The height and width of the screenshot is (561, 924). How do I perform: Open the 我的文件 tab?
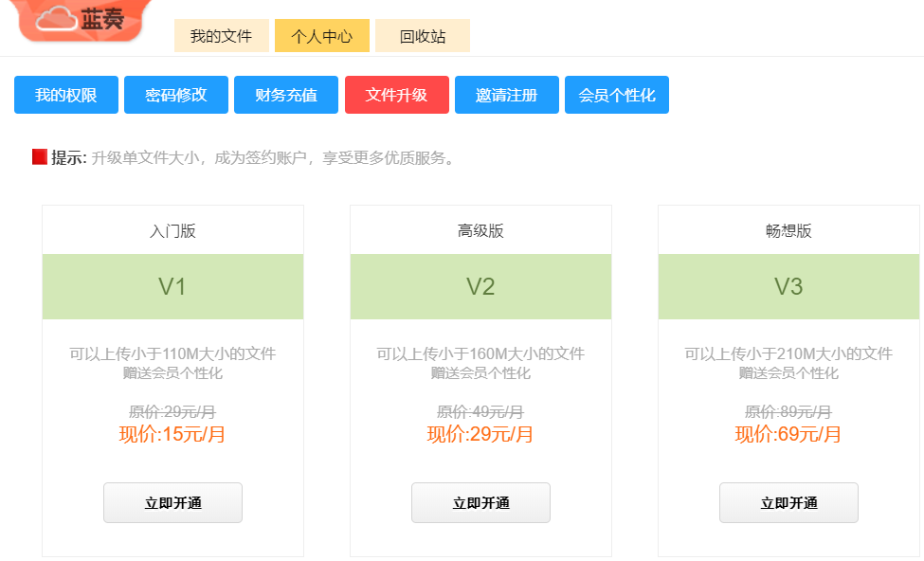click(221, 36)
